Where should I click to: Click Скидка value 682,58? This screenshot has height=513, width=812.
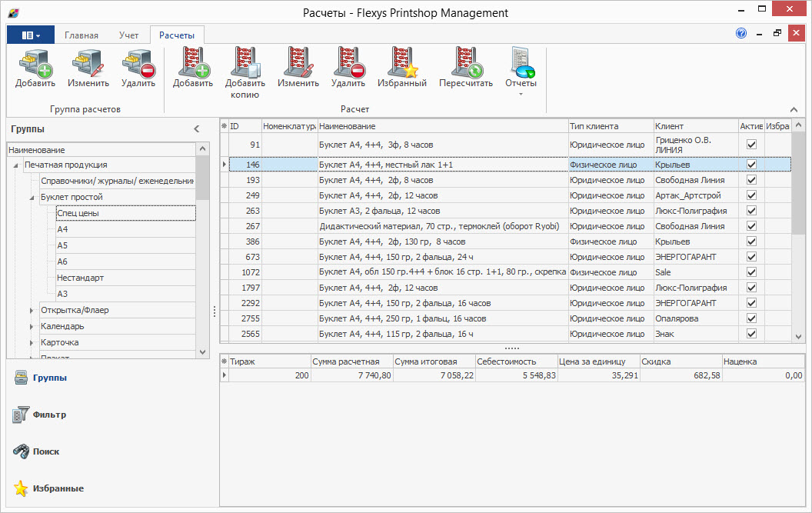[x=681, y=375]
